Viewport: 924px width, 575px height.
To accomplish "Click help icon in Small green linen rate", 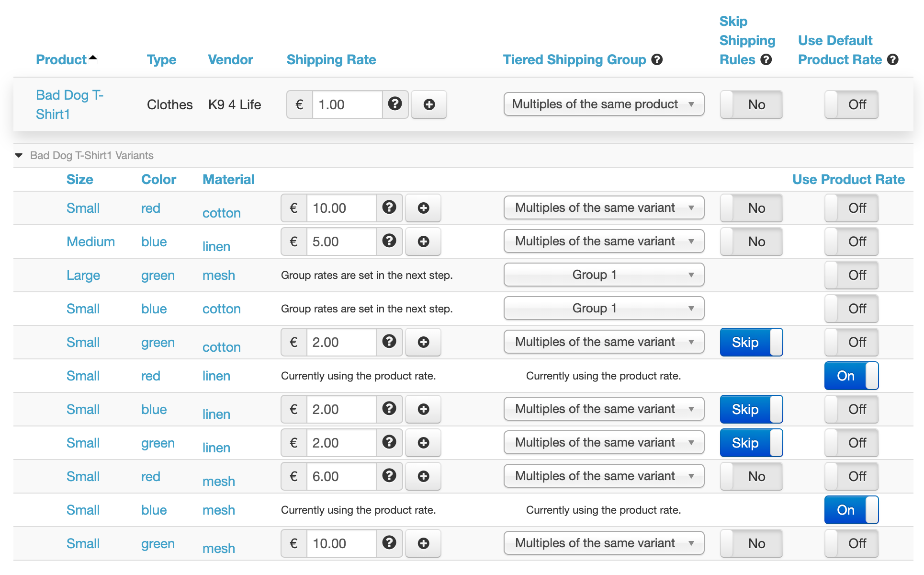I will click(389, 442).
